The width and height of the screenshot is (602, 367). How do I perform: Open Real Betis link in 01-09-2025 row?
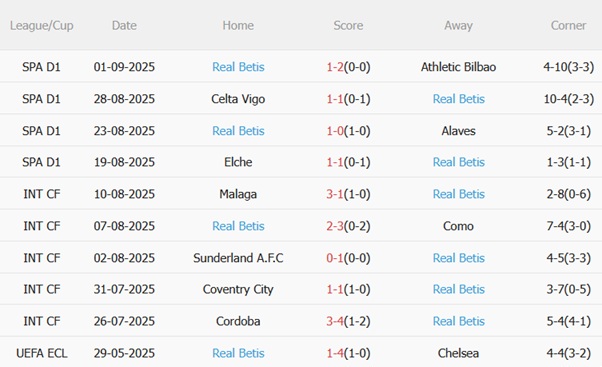coord(238,67)
